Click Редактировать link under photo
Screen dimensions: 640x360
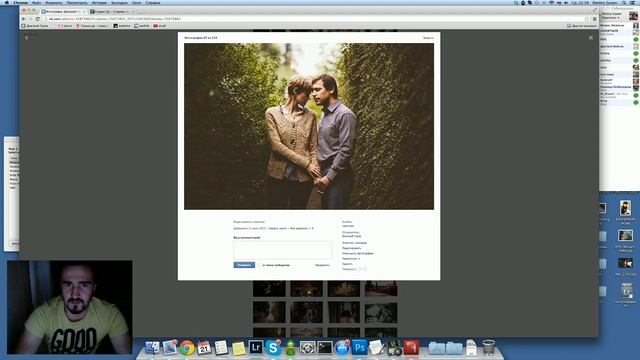click(x=351, y=248)
